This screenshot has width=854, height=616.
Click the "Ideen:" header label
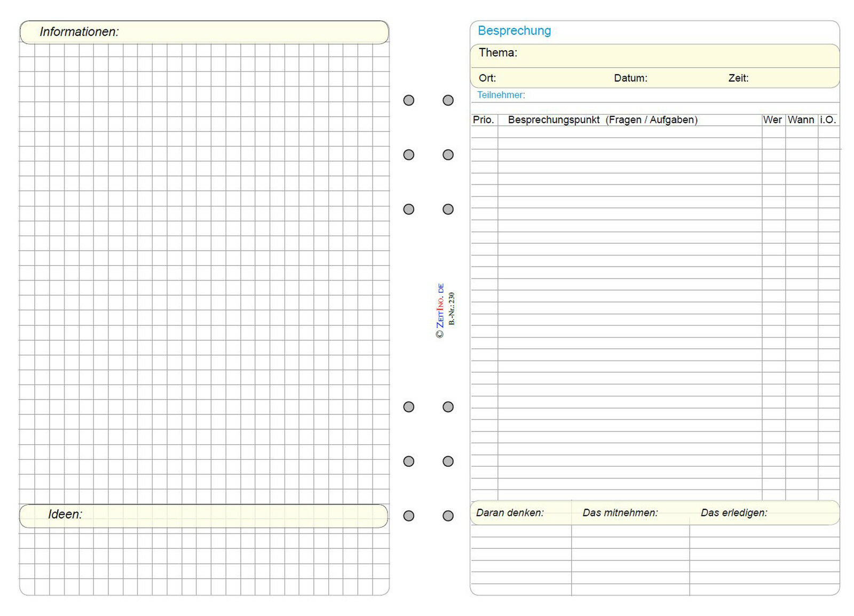coord(65,514)
